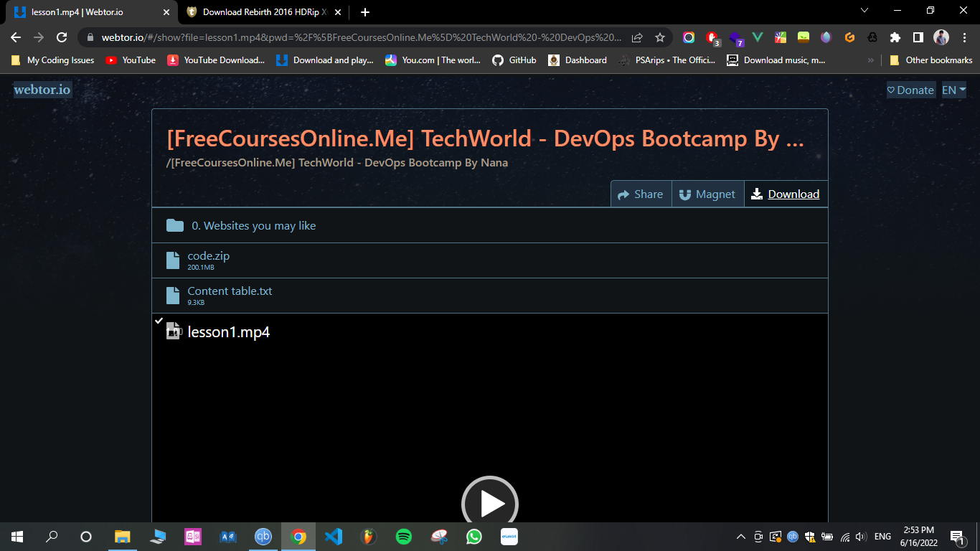The image size is (980, 551).
Task: Toggle the browser side panel
Action: click(x=918, y=37)
